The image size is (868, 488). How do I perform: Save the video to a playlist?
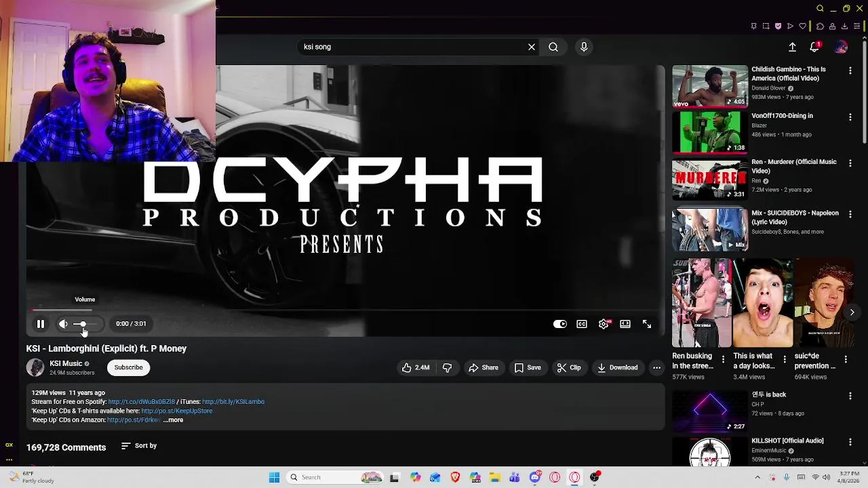528,367
